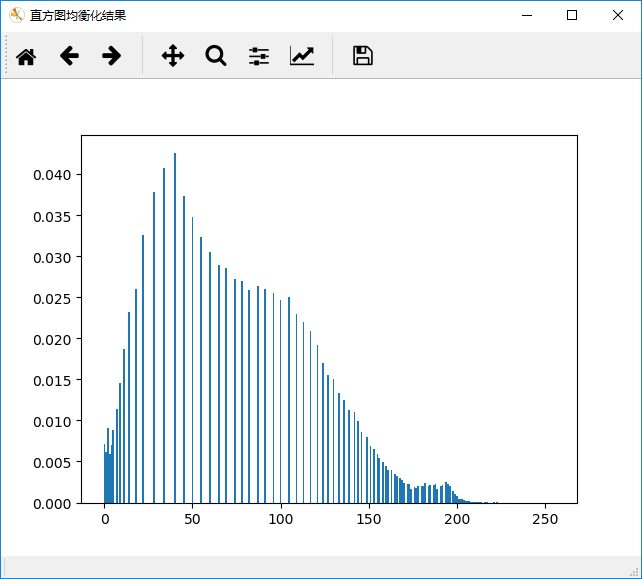Click the matplotlib window icon in the title bar
This screenshot has width=642, height=579.
(17, 16)
